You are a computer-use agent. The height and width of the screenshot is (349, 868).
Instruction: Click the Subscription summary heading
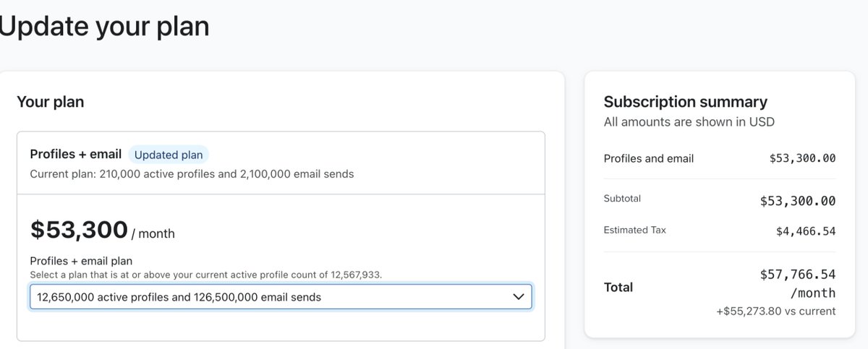[686, 102]
